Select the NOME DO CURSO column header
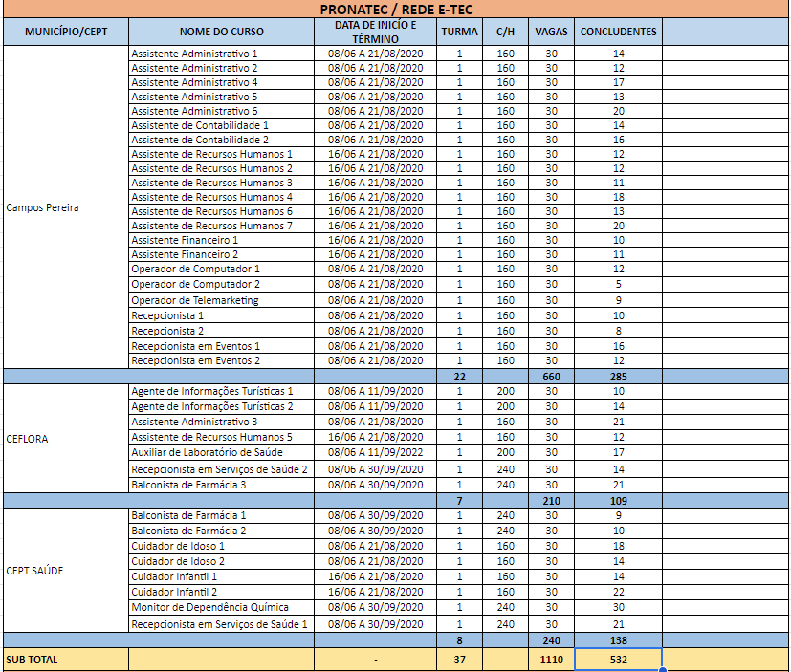 (x=221, y=32)
